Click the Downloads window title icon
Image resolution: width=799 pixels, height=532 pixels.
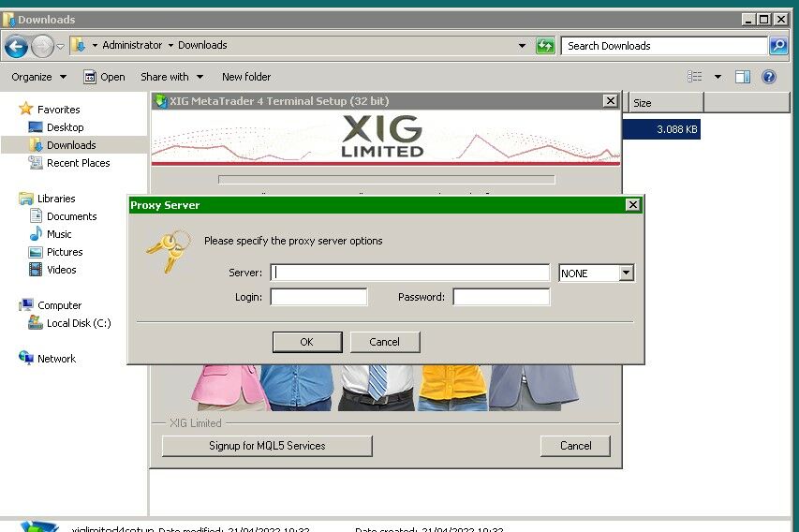(8, 20)
